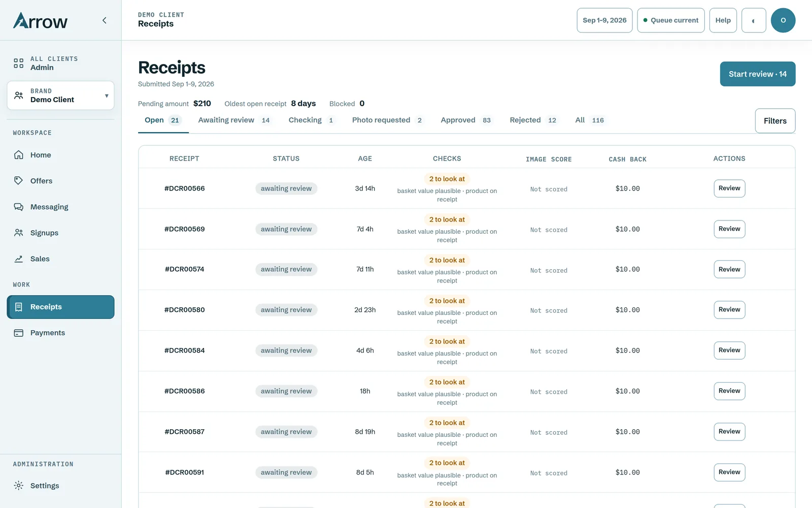Open Messaging in the sidebar
Viewport: 812px width, 508px height.
pyautogui.click(x=60, y=207)
